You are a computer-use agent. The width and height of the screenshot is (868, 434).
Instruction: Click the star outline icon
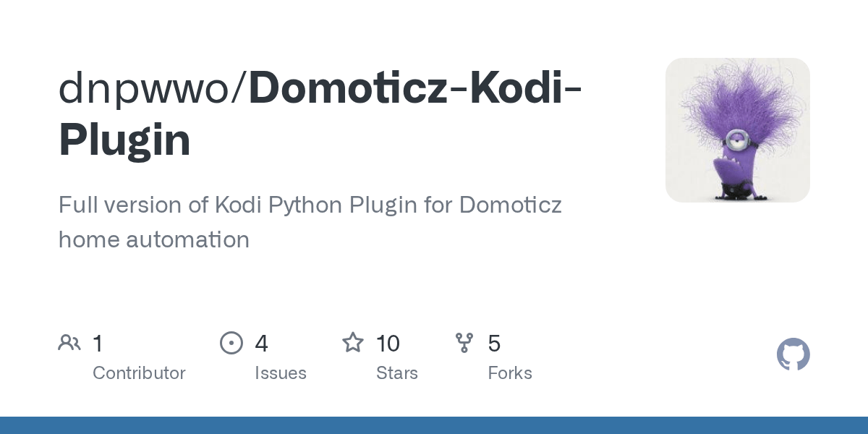353,342
